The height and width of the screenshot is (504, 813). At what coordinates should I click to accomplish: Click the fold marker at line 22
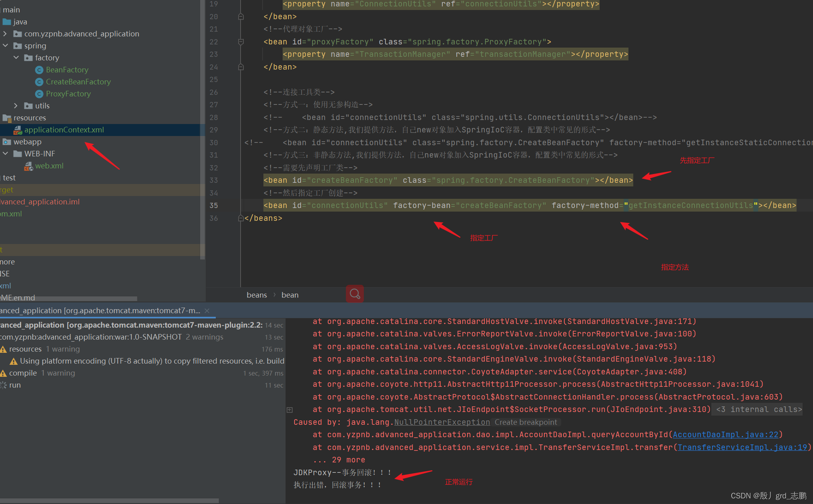(241, 42)
